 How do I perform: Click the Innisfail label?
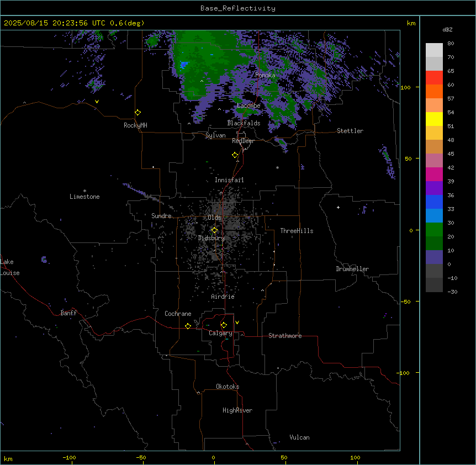click(x=229, y=180)
